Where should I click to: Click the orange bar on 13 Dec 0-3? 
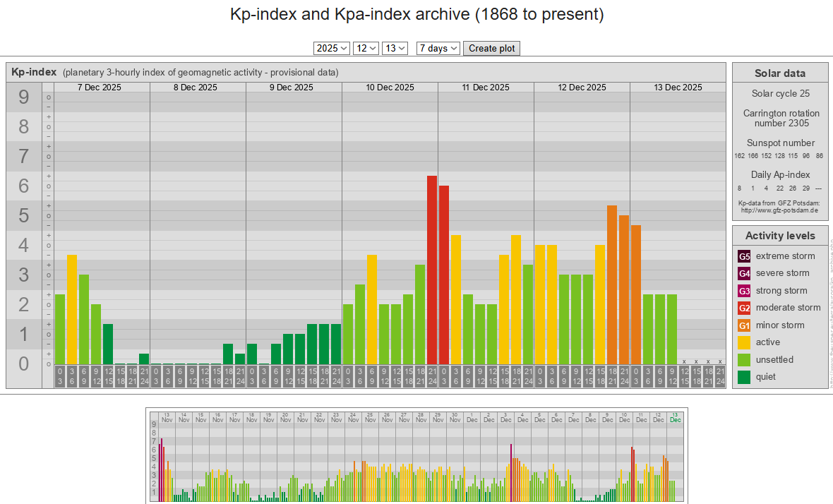[x=636, y=295]
